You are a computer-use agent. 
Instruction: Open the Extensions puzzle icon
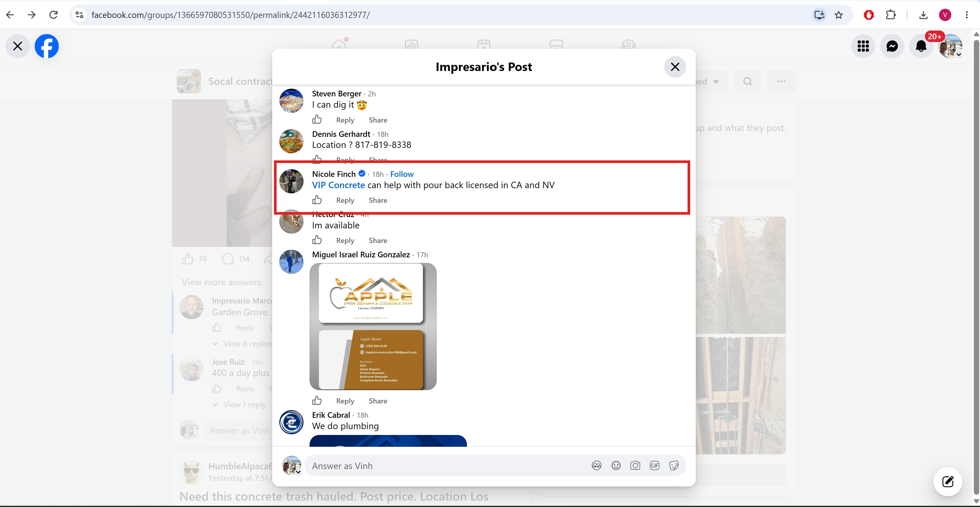[891, 15]
